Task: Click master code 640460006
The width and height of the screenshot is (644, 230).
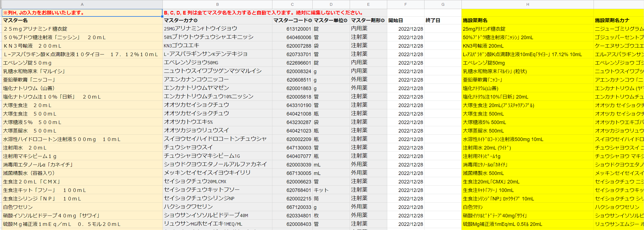Action: pyautogui.click(x=299, y=37)
